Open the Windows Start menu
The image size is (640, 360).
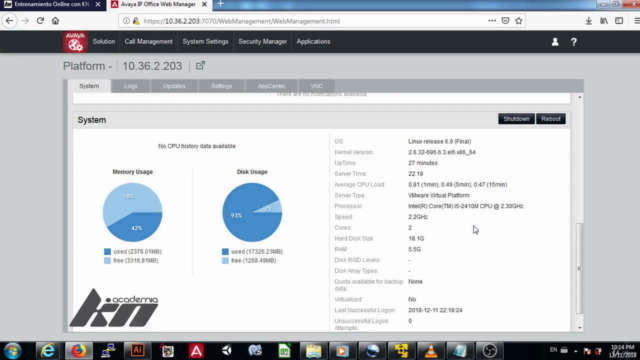(x=13, y=351)
